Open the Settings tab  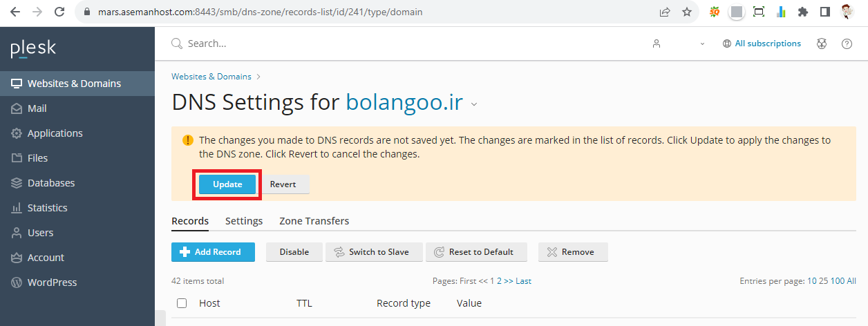coord(244,221)
